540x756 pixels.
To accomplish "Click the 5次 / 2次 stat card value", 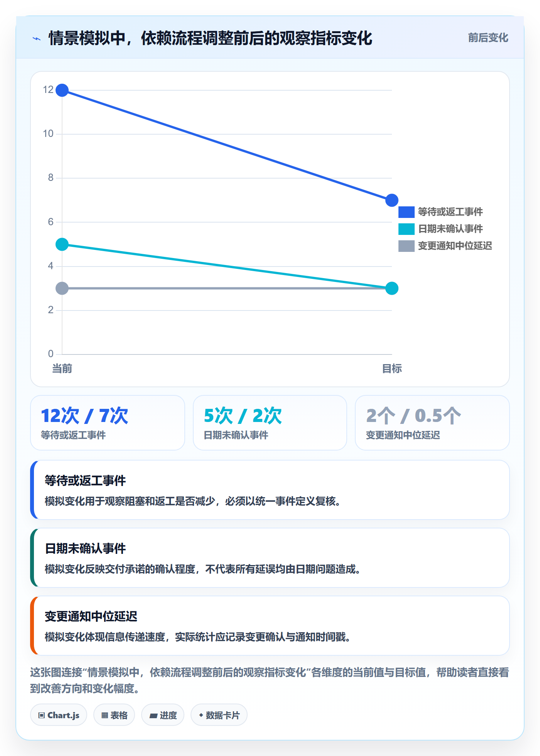I will pos(243,416).
